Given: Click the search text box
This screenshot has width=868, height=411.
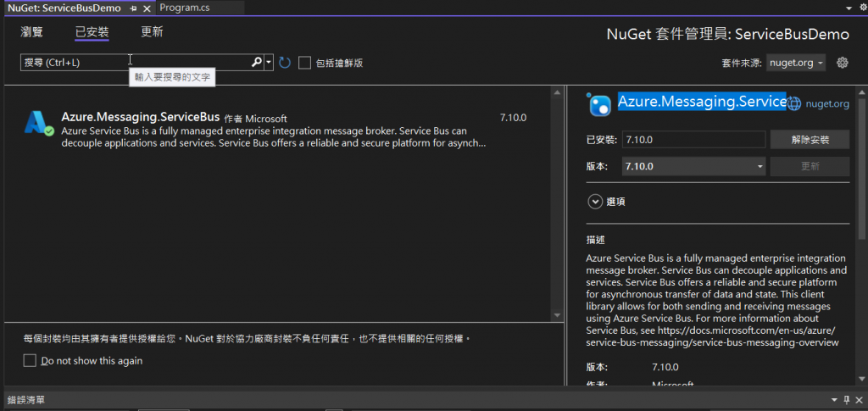Looking at the screenshot, I should click(135, 63).
